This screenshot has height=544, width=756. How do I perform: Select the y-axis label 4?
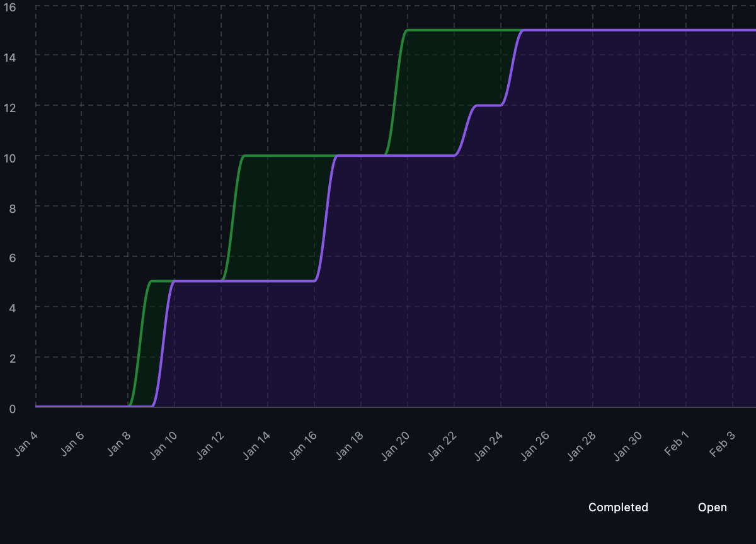pyautogui.click(x=13, y=307)
